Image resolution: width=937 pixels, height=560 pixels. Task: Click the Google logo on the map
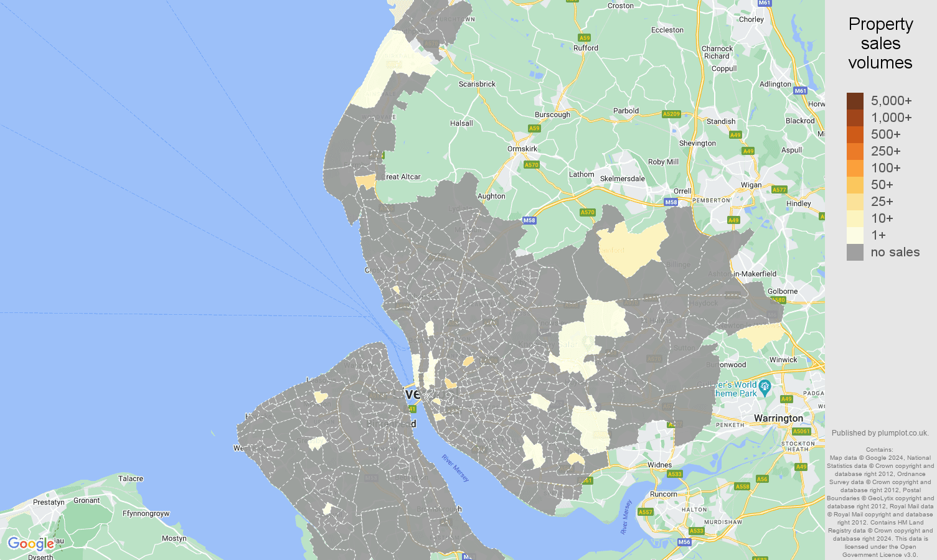click(x=31, y=544)
